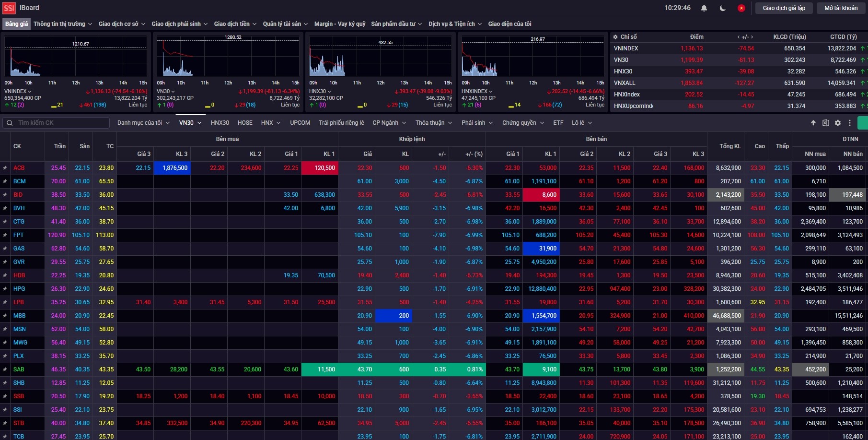Click the Tìm kiếm CK search field
The image size is (868, 440).
tap(56, 123)
